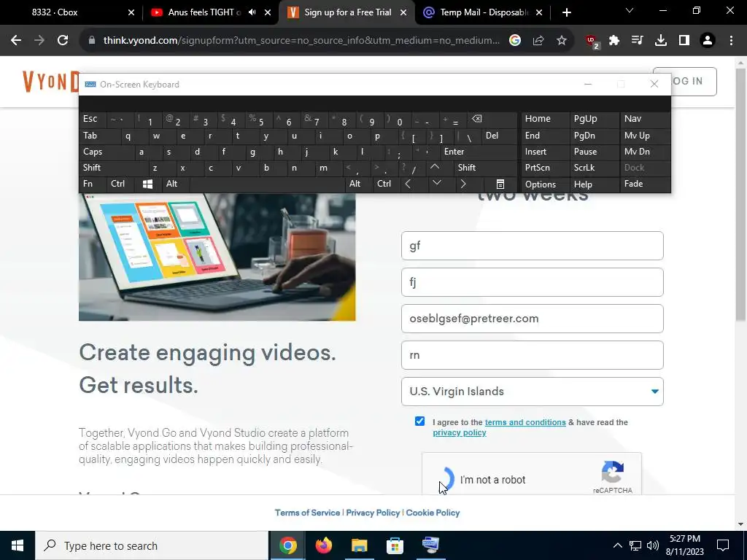Click the up arrow key on the On-Screen Keyboard
The height and width of the screenshot is (560, 747).
coord(435,167)
